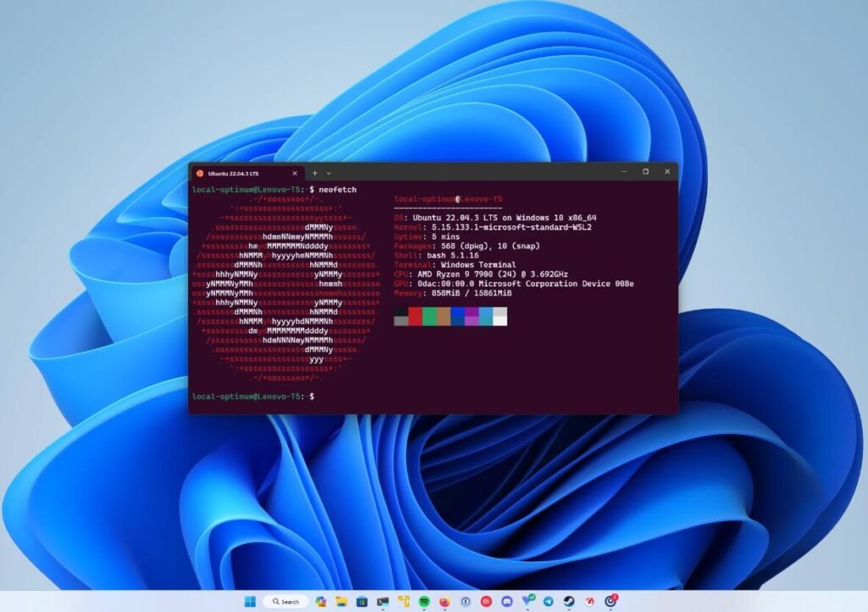The image size is (868, 612).
Task: Expand the terminal profile dropdown chevron
Action: coord(329,173)
